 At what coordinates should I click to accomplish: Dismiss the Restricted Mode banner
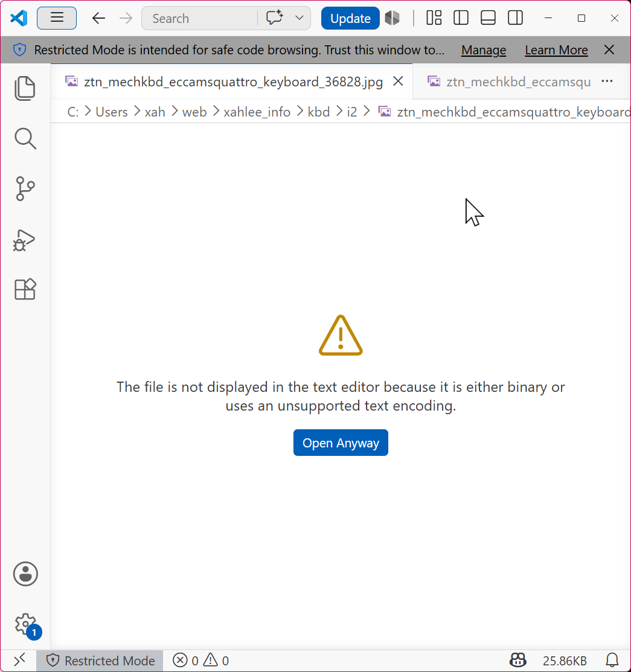(x=609, y=50)
